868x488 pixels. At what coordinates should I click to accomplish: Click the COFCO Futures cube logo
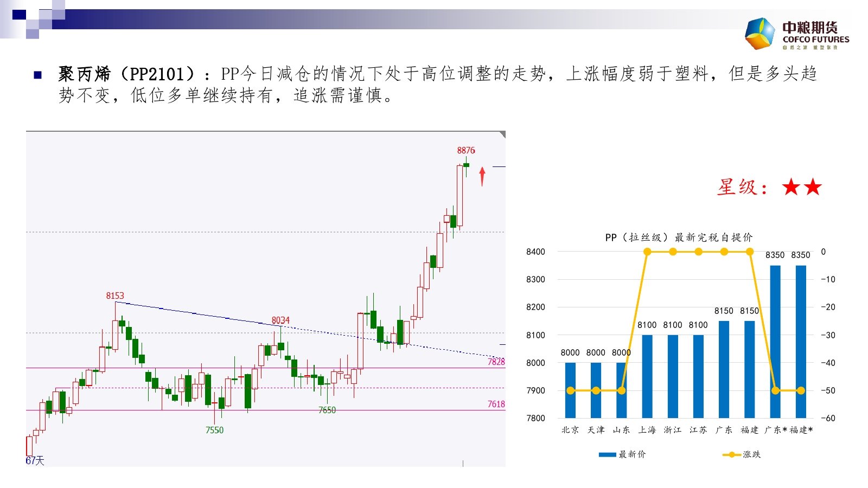pyautogui.click(x=760, y=34)
